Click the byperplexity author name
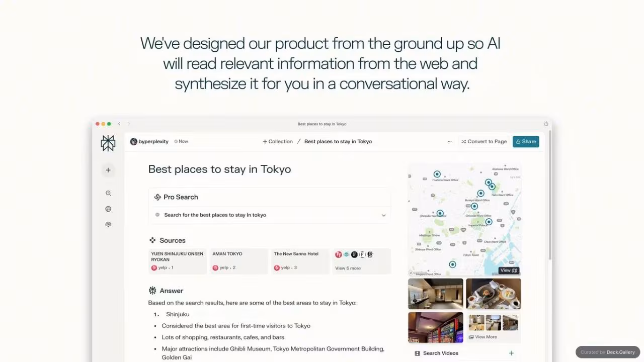Image resolution: width=644 pixels, height=362 pixels. pos(153,142)
